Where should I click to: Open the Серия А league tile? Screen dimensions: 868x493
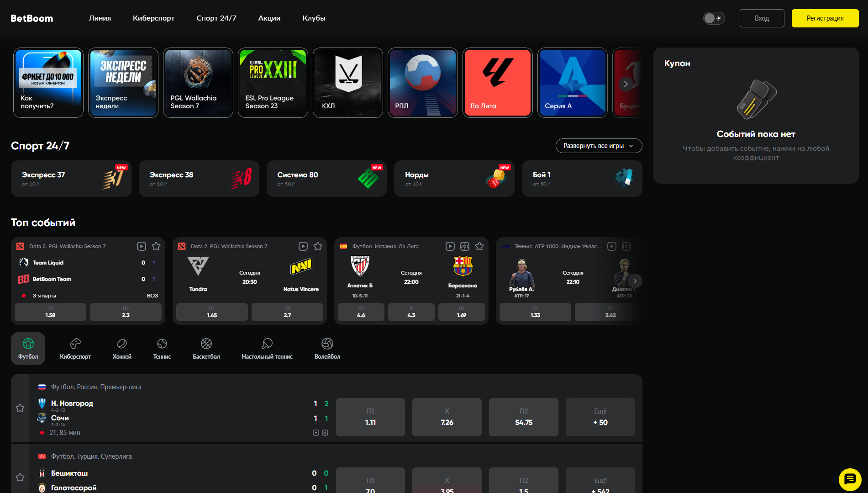click(573, 83)
